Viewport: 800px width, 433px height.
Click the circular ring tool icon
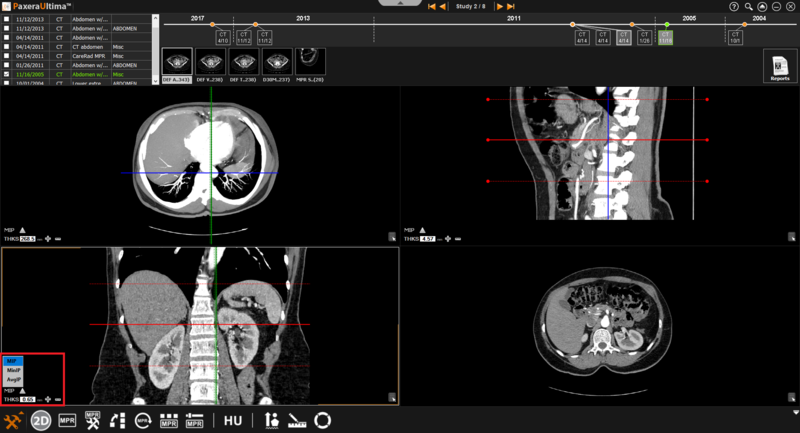[323, 420]
